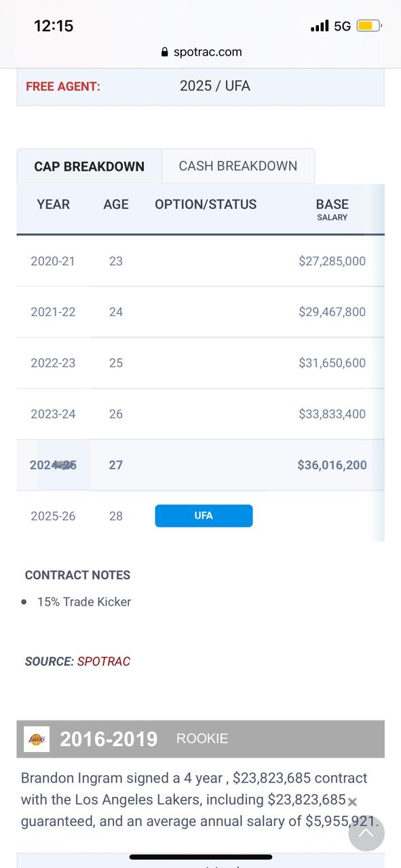Tap the spotrac.com address bar
Screen dimensions: 401x868
[x=201, y=52]
